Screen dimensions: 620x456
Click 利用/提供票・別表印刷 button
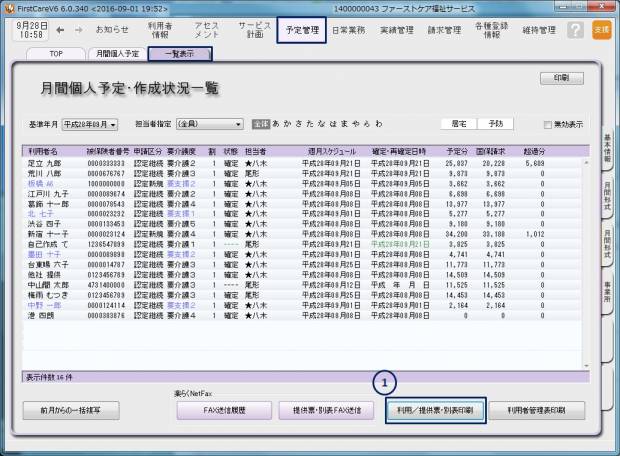click(x=436, y=410)
